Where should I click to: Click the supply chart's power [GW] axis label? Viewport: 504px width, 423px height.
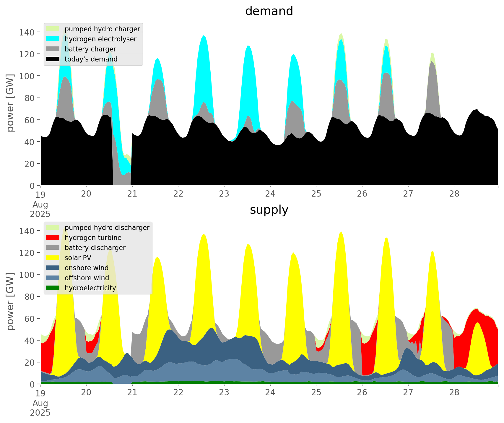click(10, 302)
